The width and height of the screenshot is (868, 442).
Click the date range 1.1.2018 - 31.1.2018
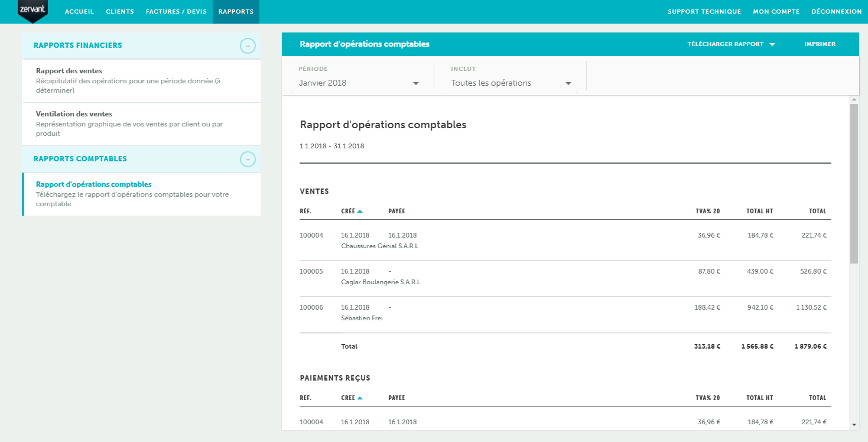click(x=332, y=146)
